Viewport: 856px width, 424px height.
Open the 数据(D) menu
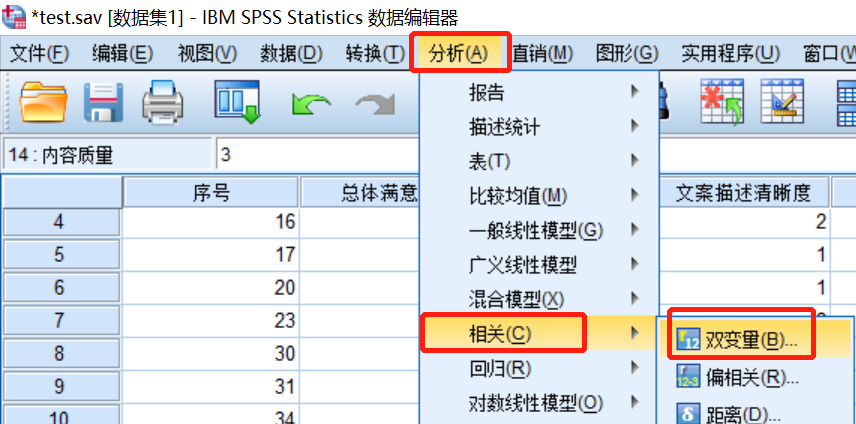291,53
